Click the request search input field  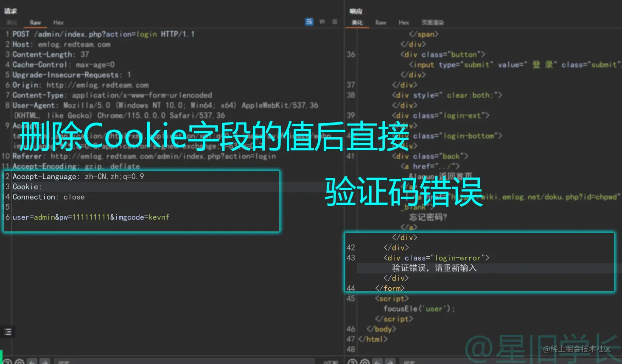tap(185, 361)
